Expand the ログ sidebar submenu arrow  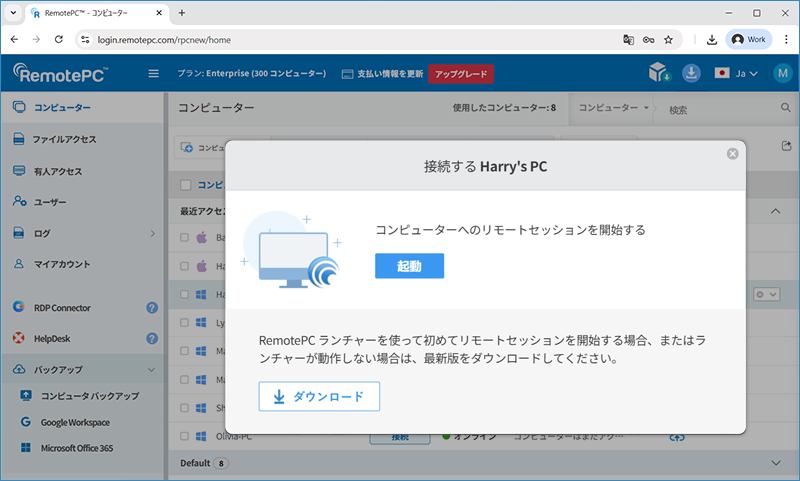pos(153,234)
